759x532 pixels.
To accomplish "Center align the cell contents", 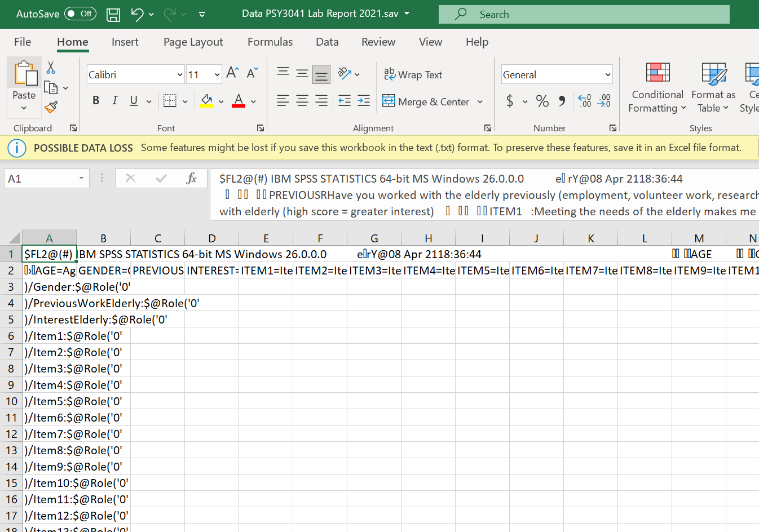I will coord(302,101).
